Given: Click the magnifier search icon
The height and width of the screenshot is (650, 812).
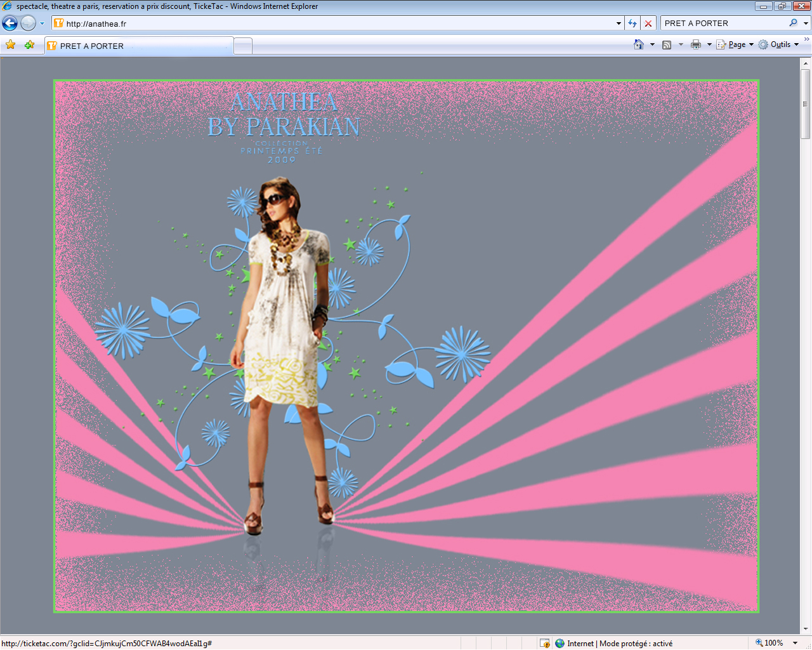Looking at the screenshot, I should pyautogui.click(x=793, y=23).
